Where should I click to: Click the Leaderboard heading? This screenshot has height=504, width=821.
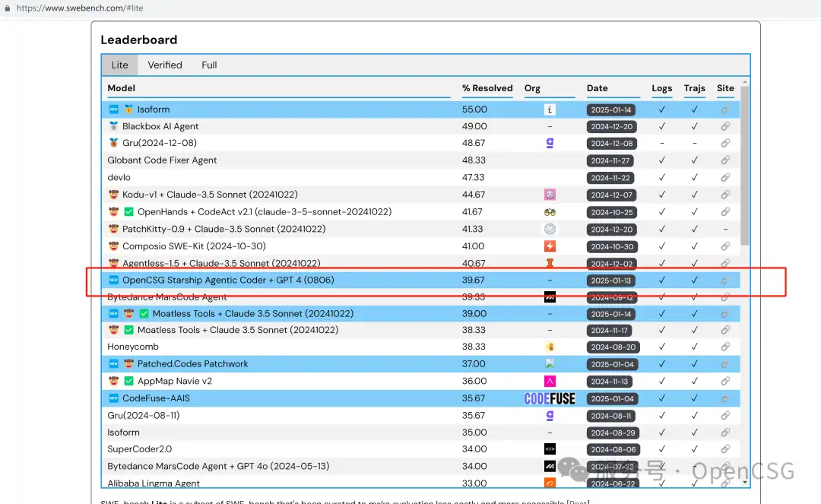click(x=139, y=40)
